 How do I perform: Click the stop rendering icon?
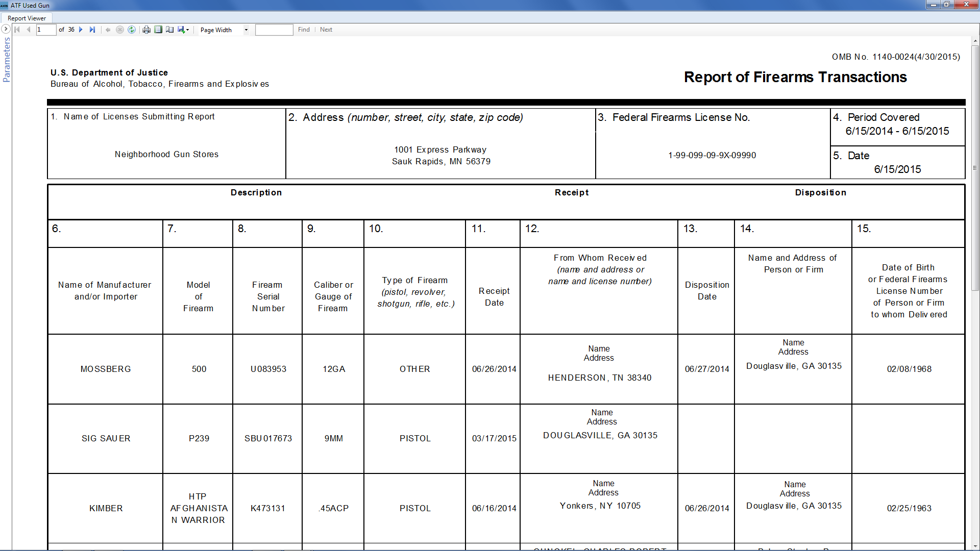point(120,30)
